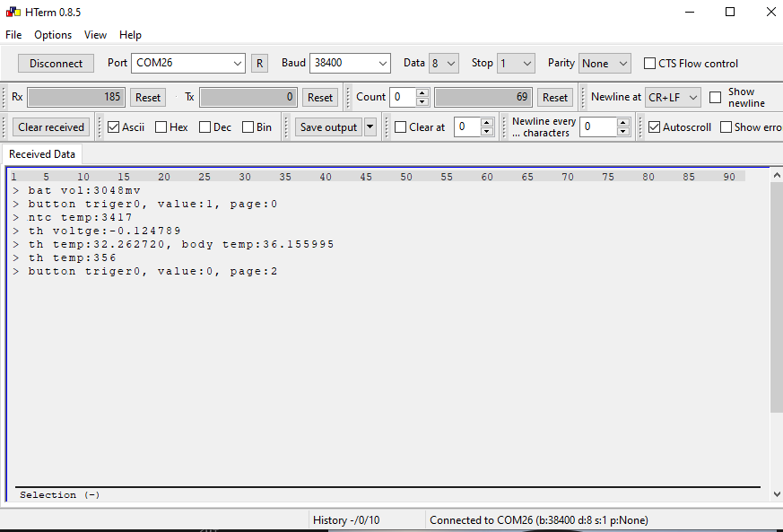Click the Save output button
The width and height of the screenshot is (783, 532).
click(328, 127)
